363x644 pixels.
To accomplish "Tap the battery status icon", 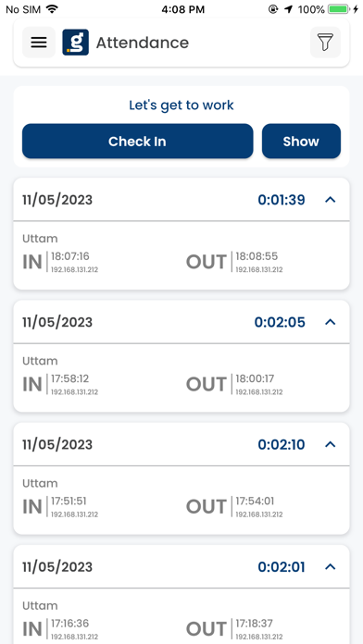I will [x=339, y=9].
